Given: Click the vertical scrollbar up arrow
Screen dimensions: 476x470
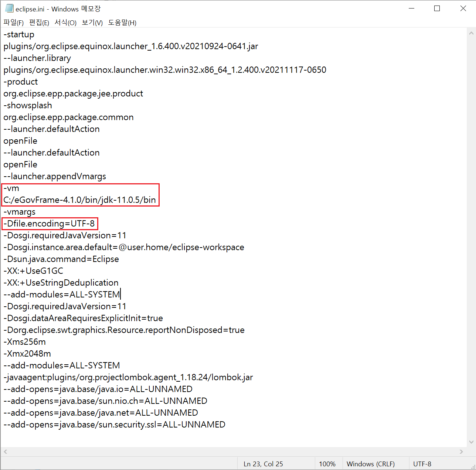Looking at the screenshot, I should coord(471,33).
